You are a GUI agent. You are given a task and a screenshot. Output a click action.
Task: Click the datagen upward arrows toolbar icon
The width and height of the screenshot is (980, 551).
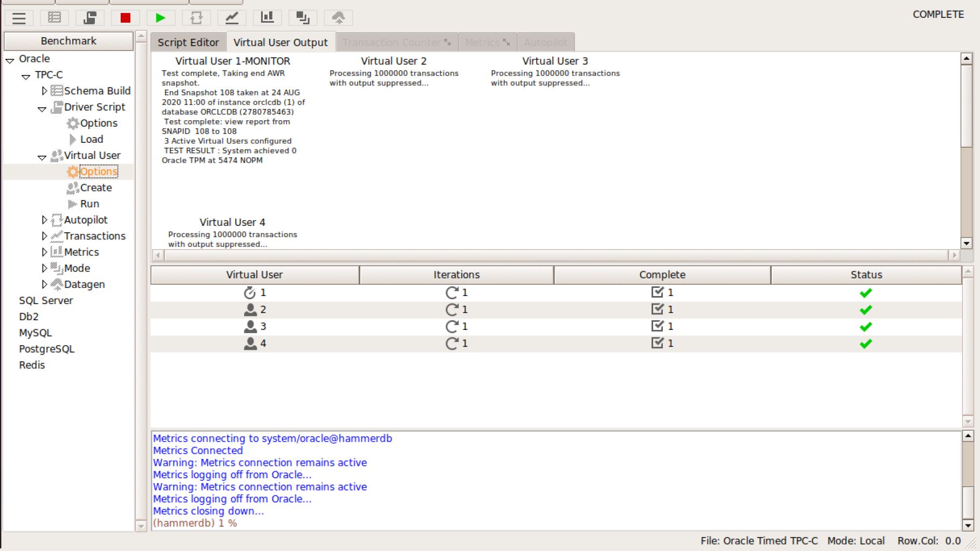coord(338,18)
